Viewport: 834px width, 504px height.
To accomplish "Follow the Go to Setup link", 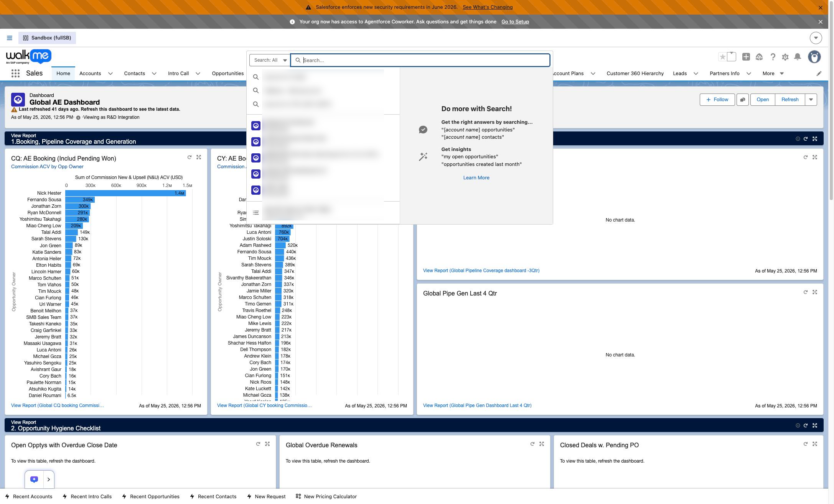I will click(x=515, y=22).
